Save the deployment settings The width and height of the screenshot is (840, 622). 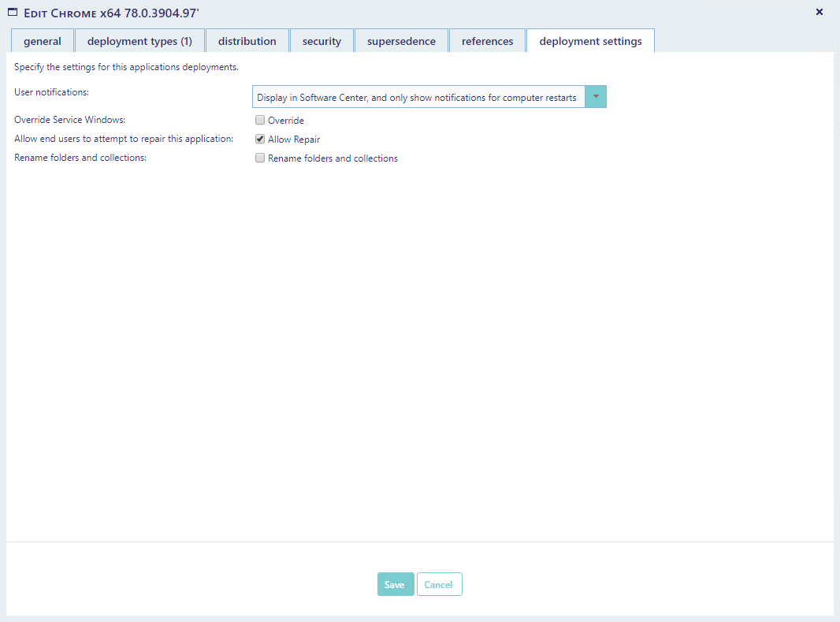click(x=395, y=584)
